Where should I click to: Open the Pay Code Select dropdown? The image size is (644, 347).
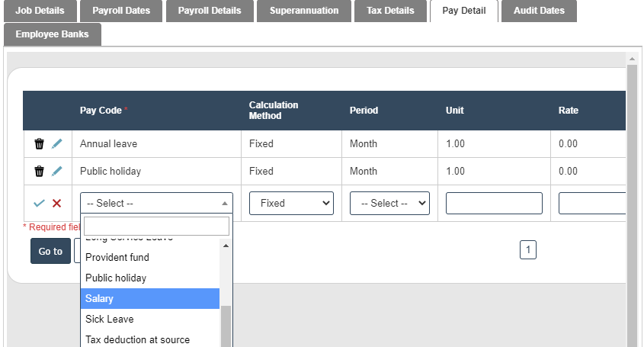point(156,203)
